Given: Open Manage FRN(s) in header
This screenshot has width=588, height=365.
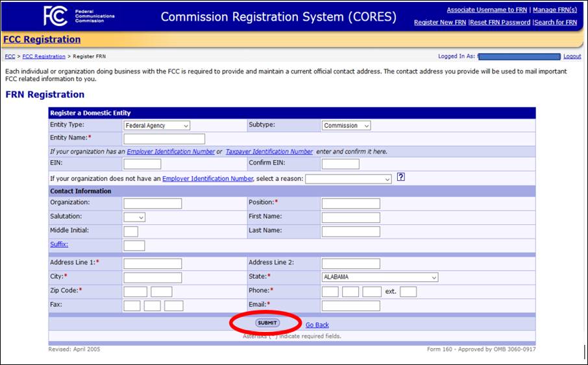Looking at the screenshot, I should click(555, 10).
